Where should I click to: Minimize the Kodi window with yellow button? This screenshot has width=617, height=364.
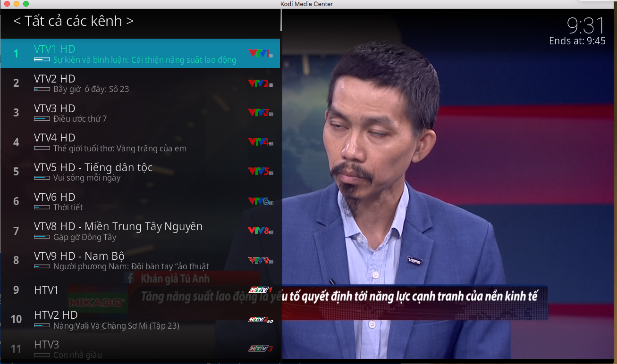click(x=17, y=4)
